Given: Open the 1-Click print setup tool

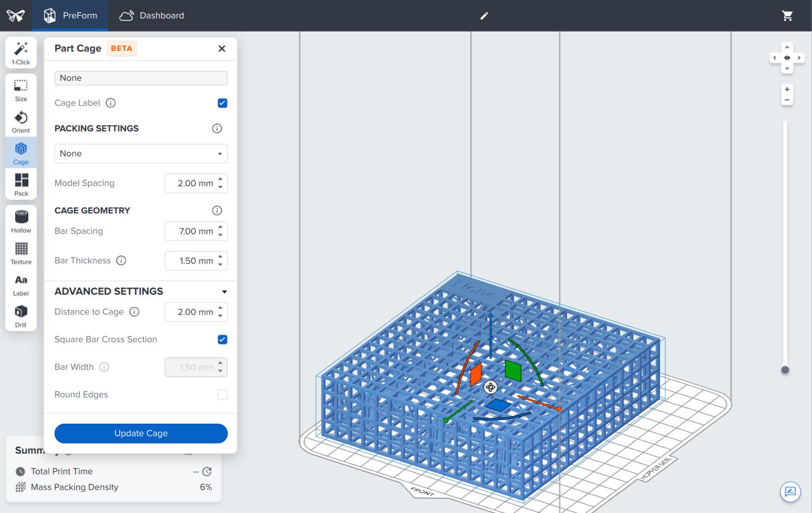Looking at the screenshot, I should [x=21, y=53].
